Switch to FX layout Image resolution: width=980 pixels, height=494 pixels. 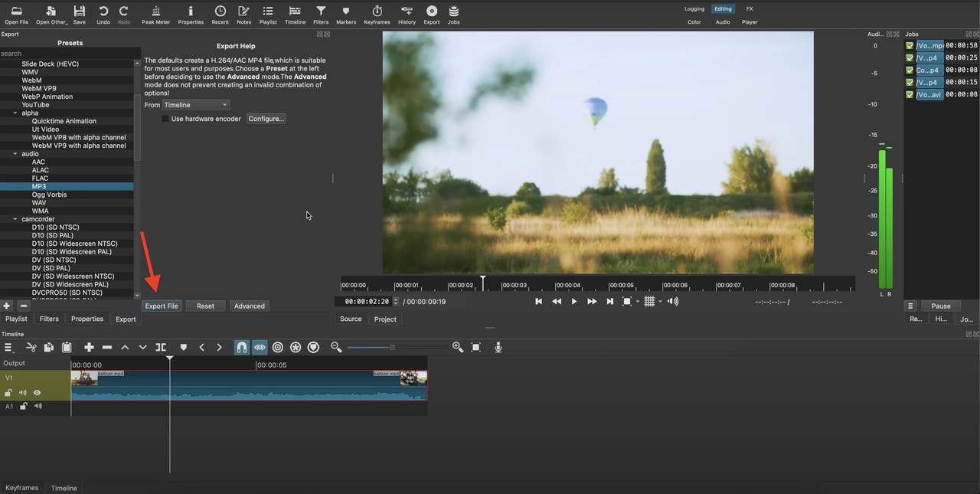click(x=750, y=9)
